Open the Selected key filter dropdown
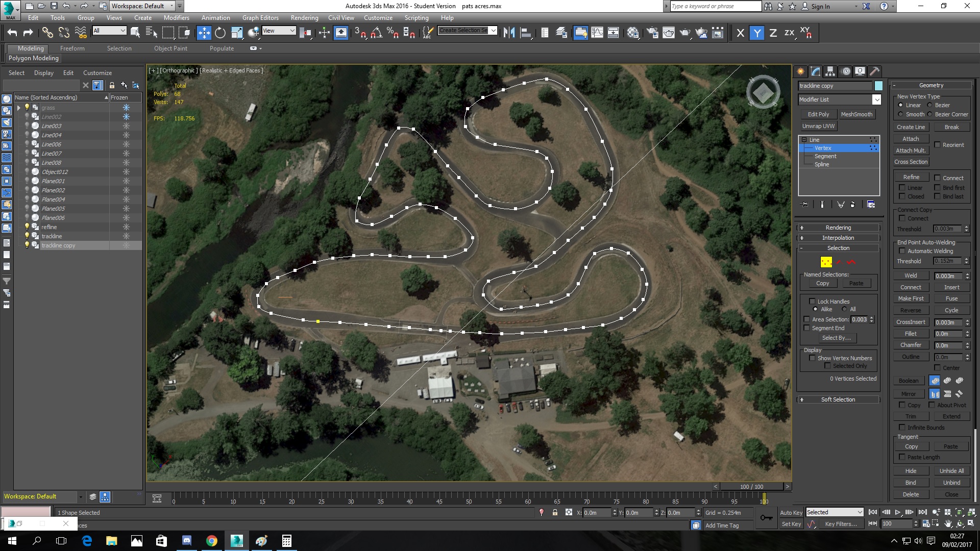Viewport: 980px width, 551px height. [835, 512]
